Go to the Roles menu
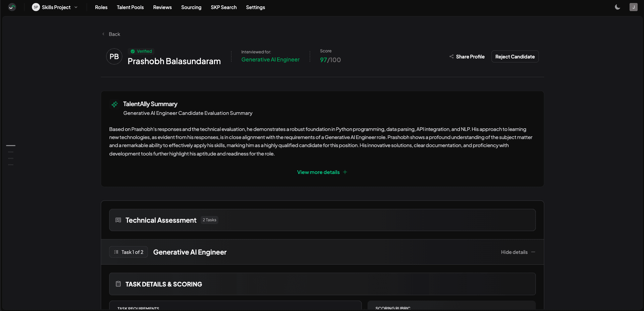The image size is (644, 311). click(x=101, y=7)
